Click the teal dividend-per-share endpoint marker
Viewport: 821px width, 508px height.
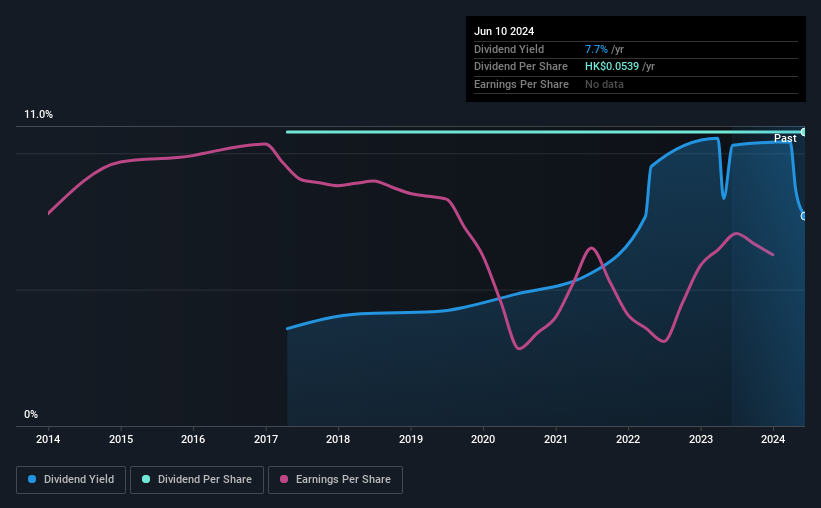point(803,132)
